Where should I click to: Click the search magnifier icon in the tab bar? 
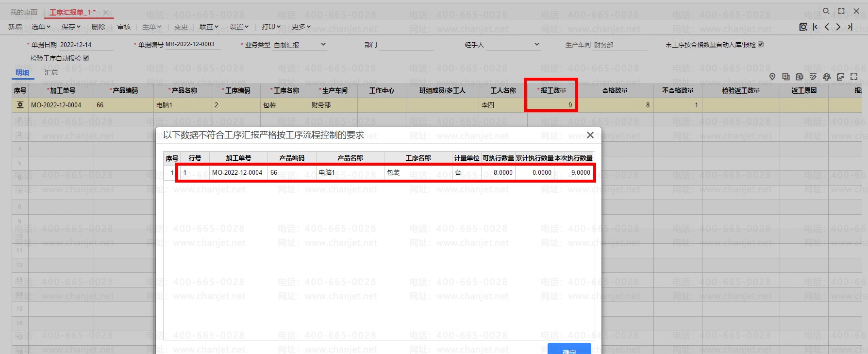826,11
